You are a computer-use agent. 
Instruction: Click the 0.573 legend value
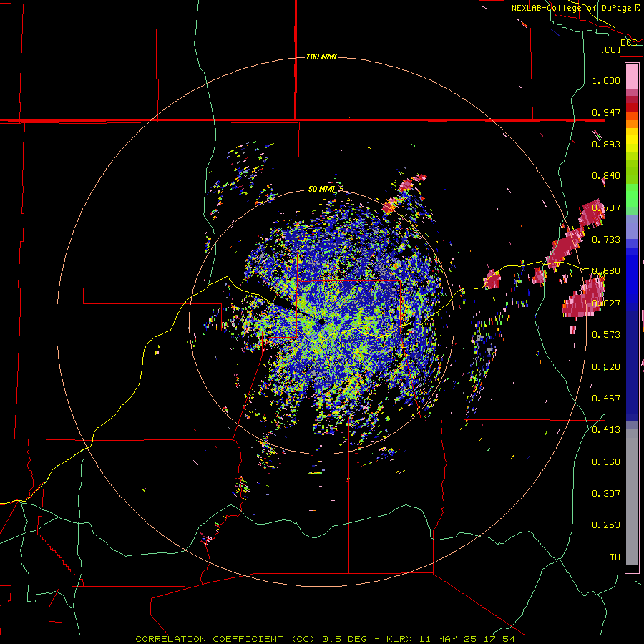606,334
